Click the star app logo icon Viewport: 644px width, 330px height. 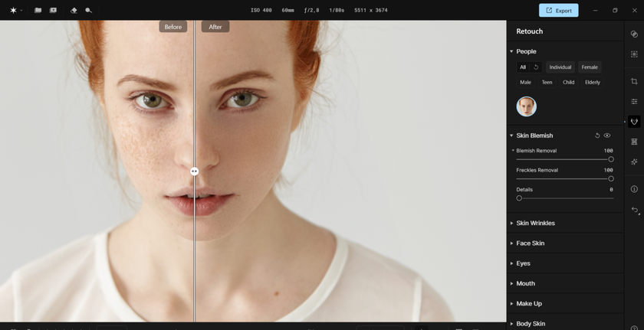(x=13, y=10)
